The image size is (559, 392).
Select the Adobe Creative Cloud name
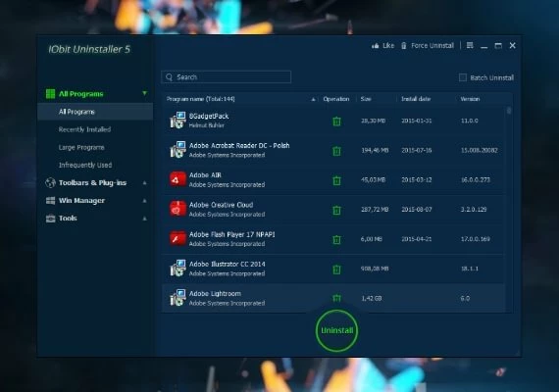pyautogui.click(x=221, y=205)
